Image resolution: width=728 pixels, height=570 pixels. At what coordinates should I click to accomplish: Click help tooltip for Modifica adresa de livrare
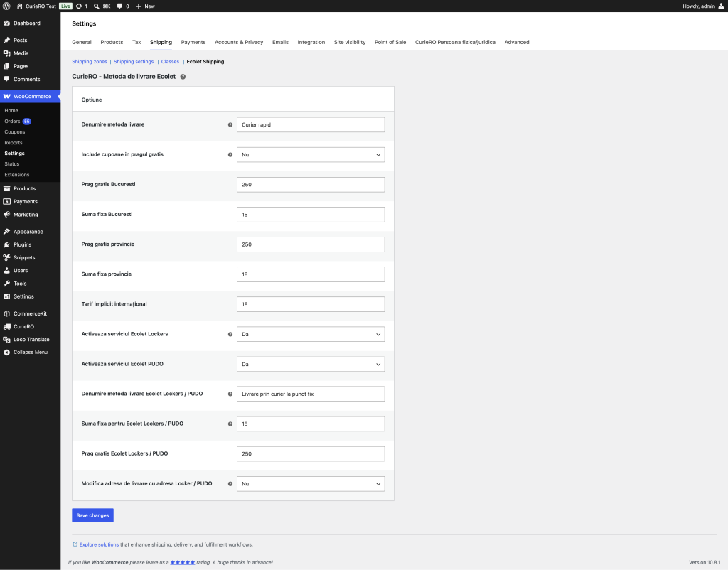click(x=230, y=484)
